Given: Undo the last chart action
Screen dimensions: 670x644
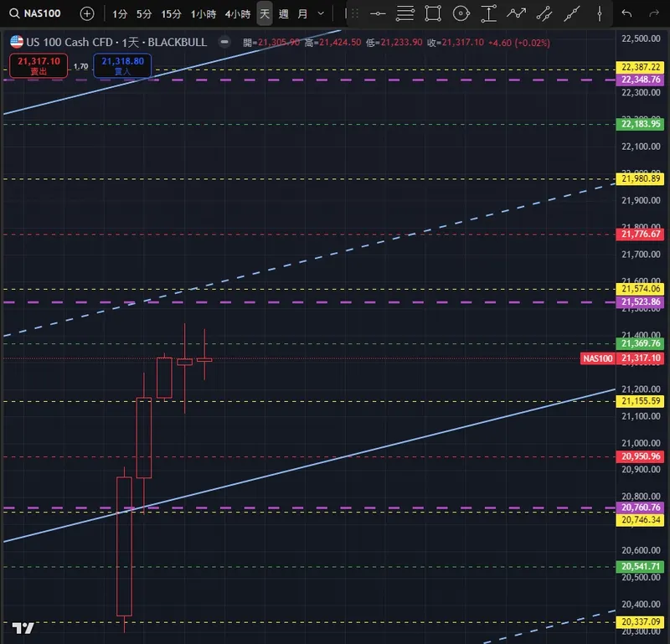Looking at the screenshot, I should (626, 13).
